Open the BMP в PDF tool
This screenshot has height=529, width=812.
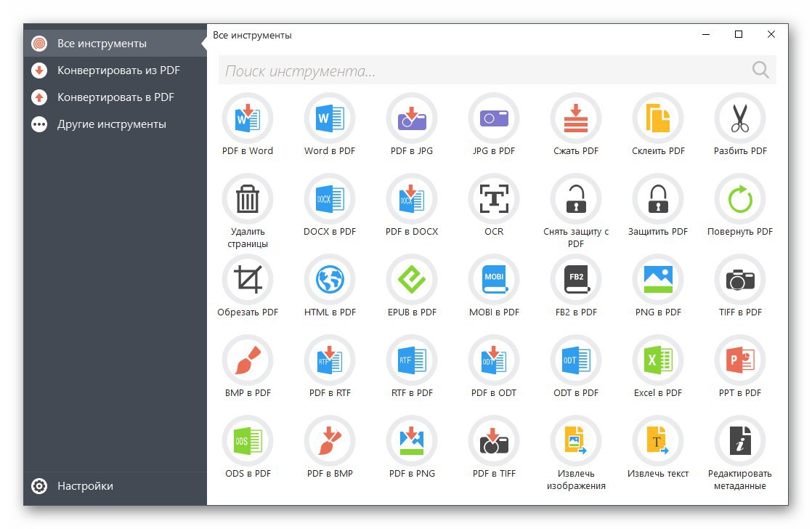tap(248, 360)
